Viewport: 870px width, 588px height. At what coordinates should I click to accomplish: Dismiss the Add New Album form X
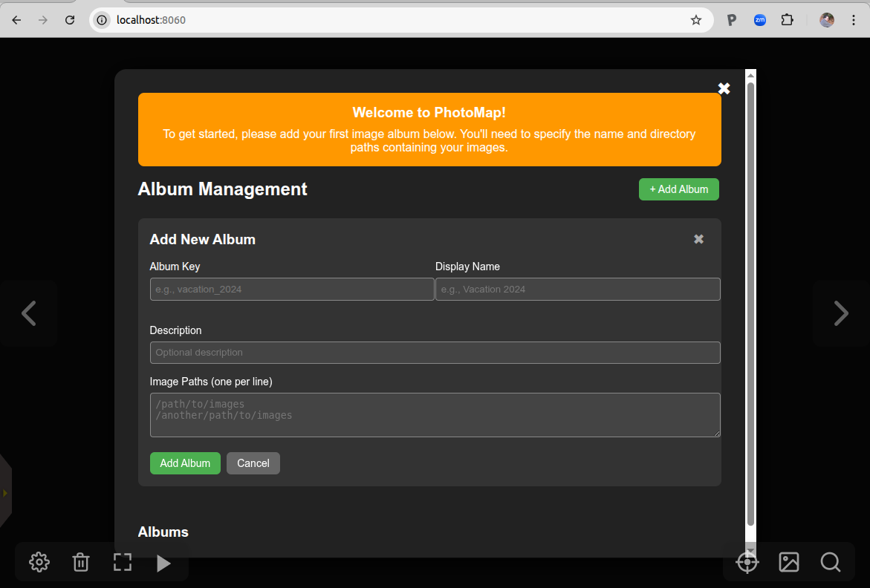pyautogui.click(x=699, y=239)
